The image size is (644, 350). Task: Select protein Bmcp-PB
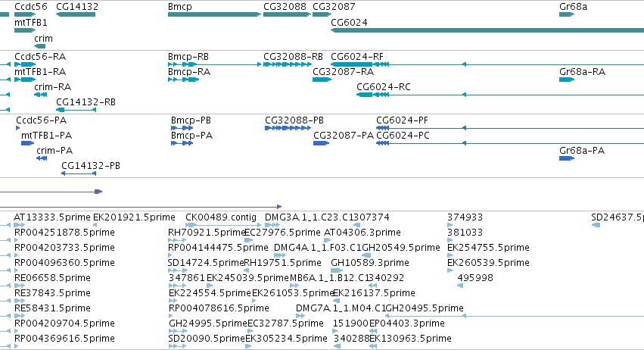tap(191, 120)
